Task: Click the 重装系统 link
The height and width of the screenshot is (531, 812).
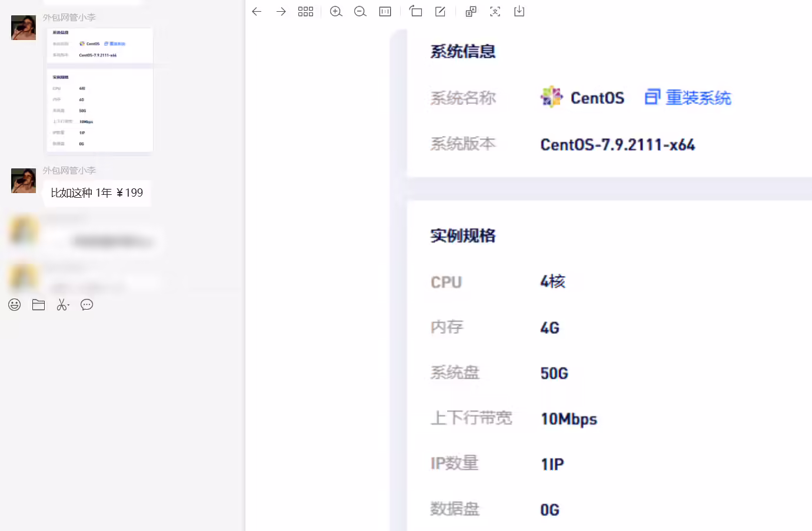Action: [x=688, y=97]
